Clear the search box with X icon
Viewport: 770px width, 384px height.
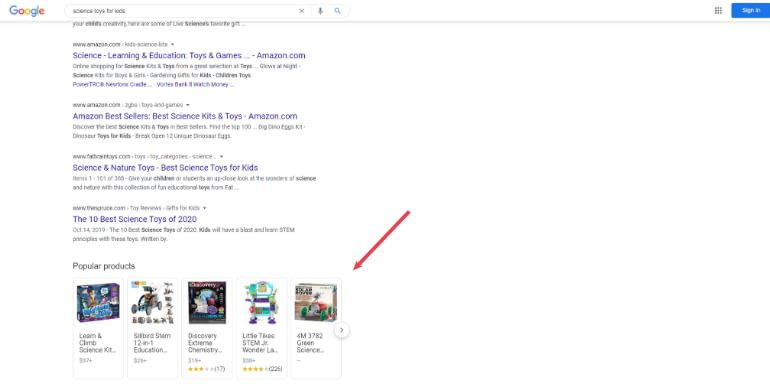pos(302,11)
